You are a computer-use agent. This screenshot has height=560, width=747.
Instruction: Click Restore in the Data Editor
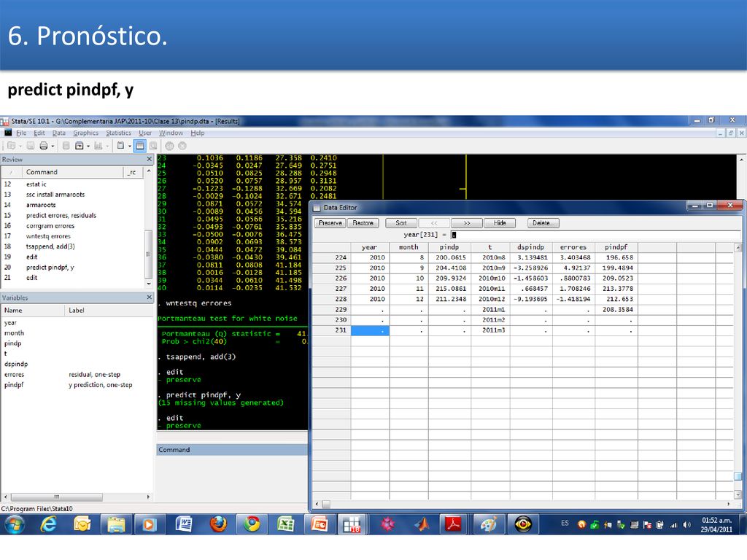coord(363,223)
